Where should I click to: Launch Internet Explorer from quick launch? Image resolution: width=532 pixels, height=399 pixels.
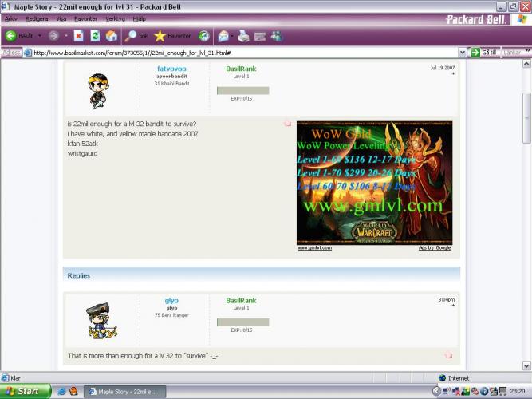pos(61,392)
